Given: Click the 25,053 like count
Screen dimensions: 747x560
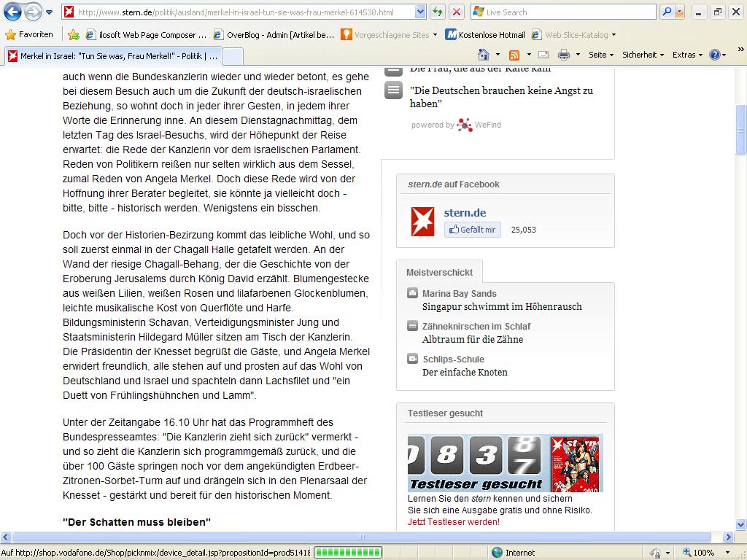Looking at the screenshot, I should [x=524, y=230].
